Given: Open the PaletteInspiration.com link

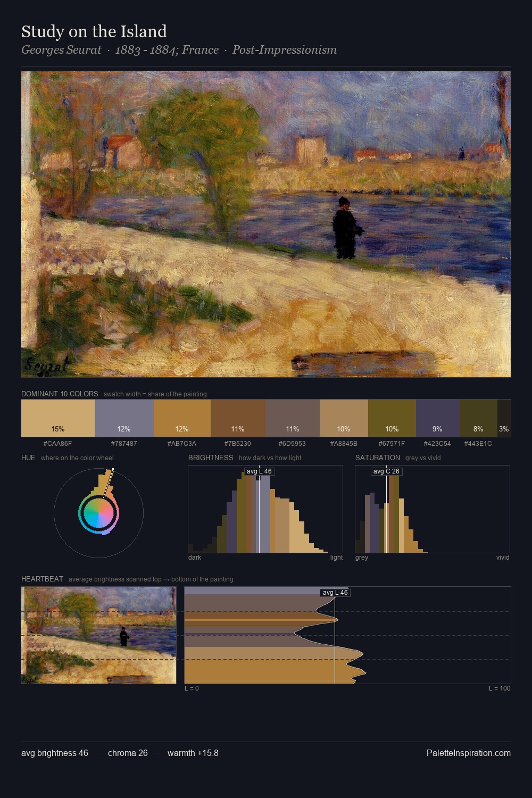Looking at the screenshot, I should (x=469, y=753).
